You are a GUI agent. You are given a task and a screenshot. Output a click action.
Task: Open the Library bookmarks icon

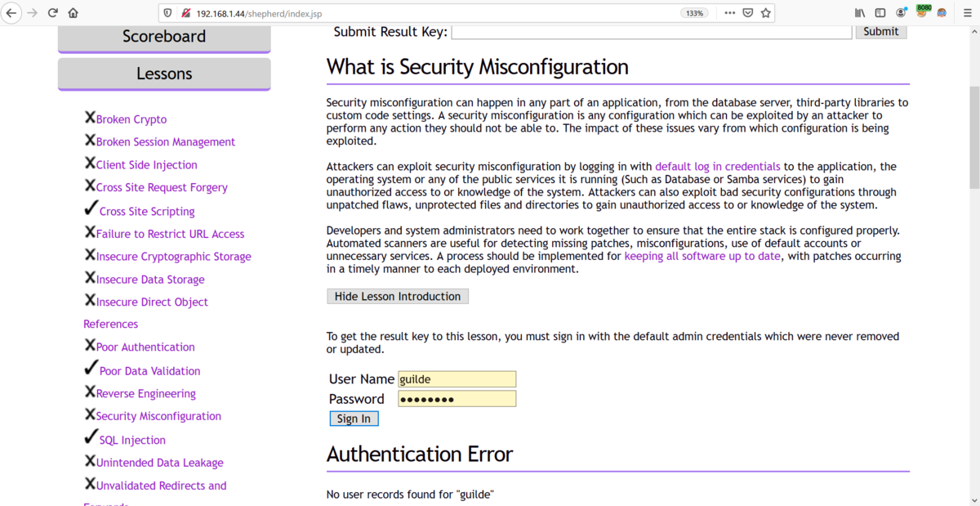860,13
